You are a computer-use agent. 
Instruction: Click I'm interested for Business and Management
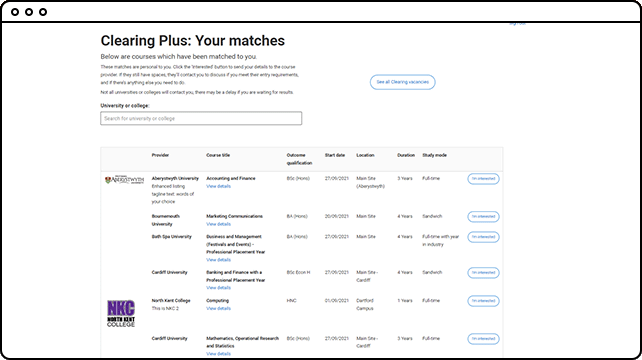click(483, 237)
